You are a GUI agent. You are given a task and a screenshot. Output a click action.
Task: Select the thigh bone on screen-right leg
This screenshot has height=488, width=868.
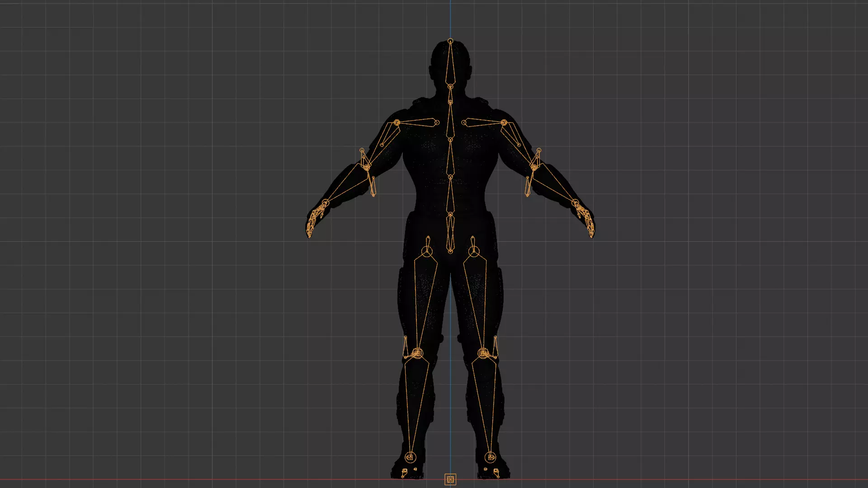coord(476,303)
